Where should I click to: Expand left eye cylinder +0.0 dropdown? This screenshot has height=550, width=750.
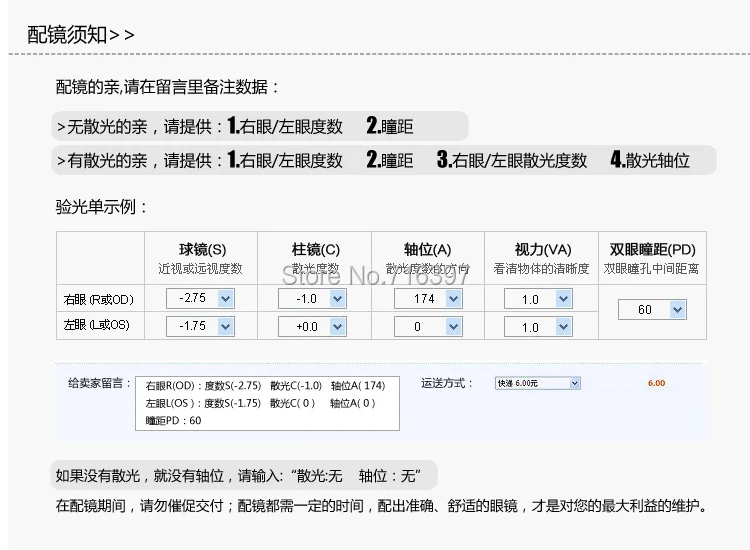tap(312, 327)
